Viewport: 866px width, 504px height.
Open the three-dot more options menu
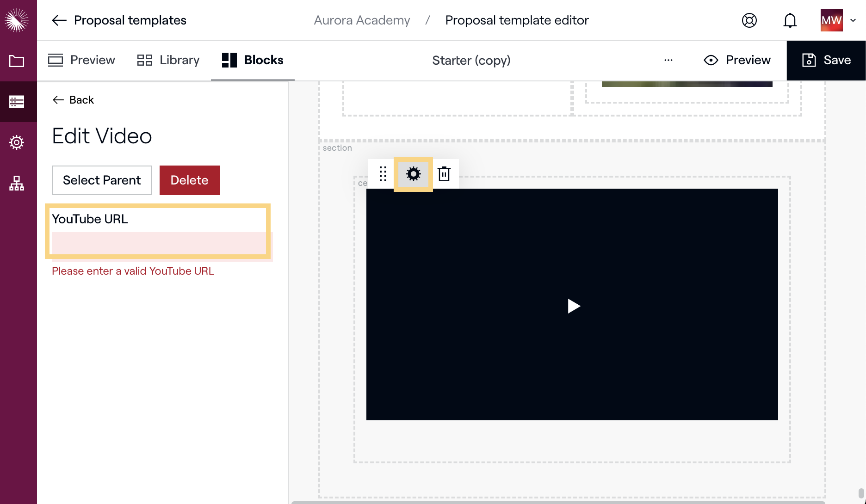668,60
